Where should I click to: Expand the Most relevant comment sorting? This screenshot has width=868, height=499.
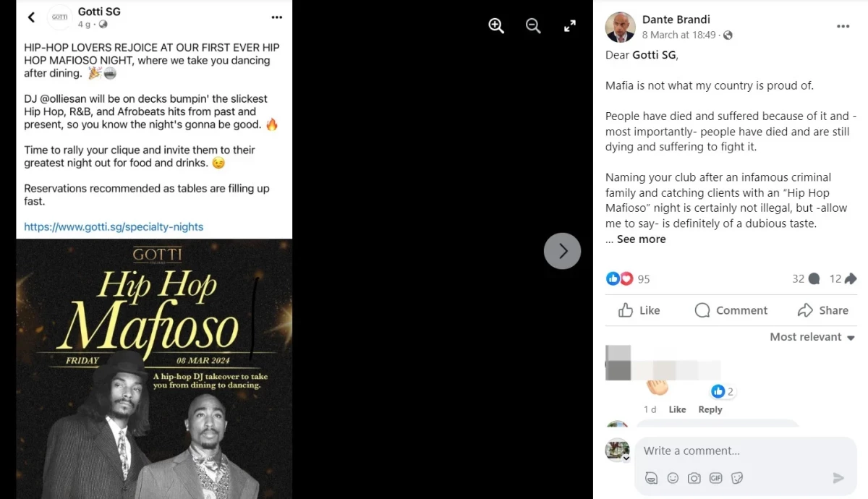812,337
